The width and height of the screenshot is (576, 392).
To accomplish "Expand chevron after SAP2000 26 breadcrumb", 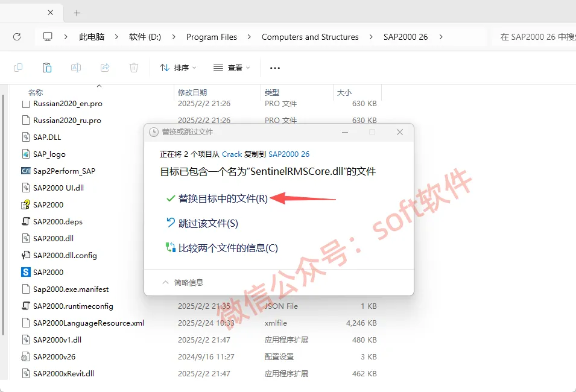I will 440,37.
